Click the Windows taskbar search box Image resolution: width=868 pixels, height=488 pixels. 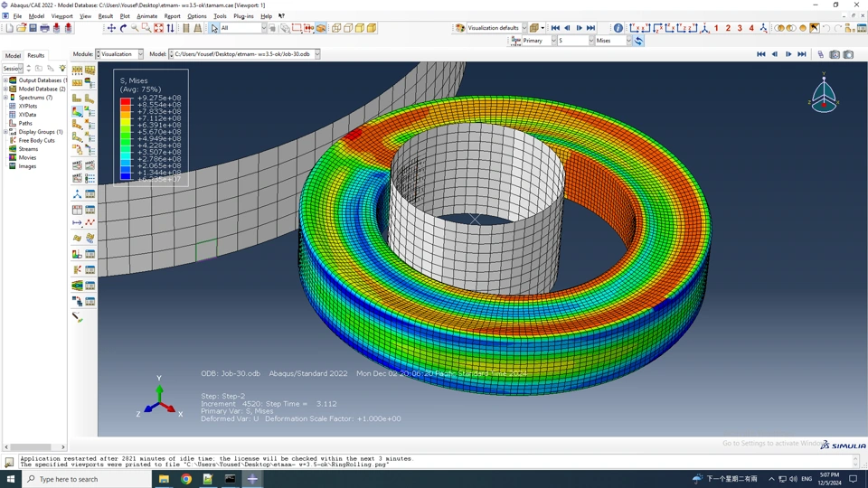point(87,479)
